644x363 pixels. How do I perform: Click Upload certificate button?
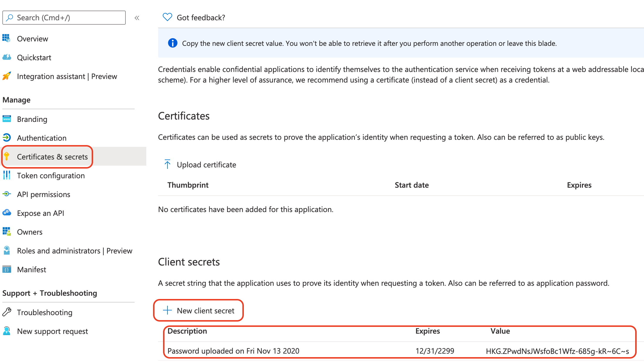pyautogui.click(x=201, y=165)
